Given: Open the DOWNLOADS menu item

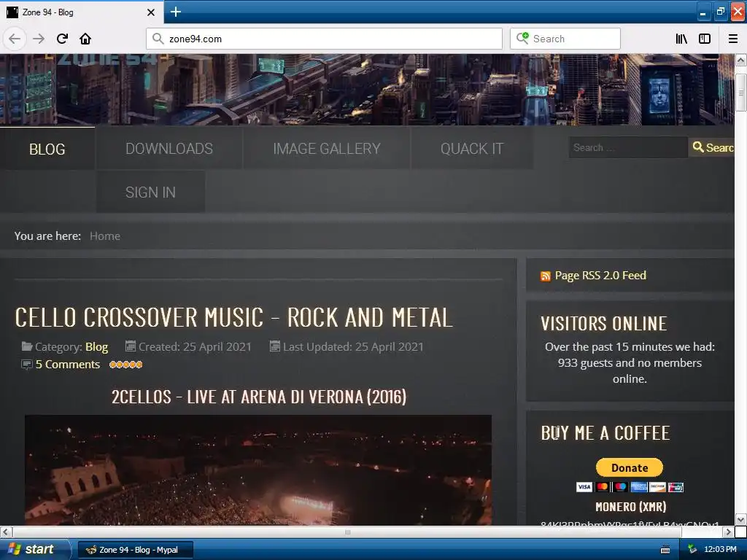Looking at the screenshot, I should click(x=169, y=149).
